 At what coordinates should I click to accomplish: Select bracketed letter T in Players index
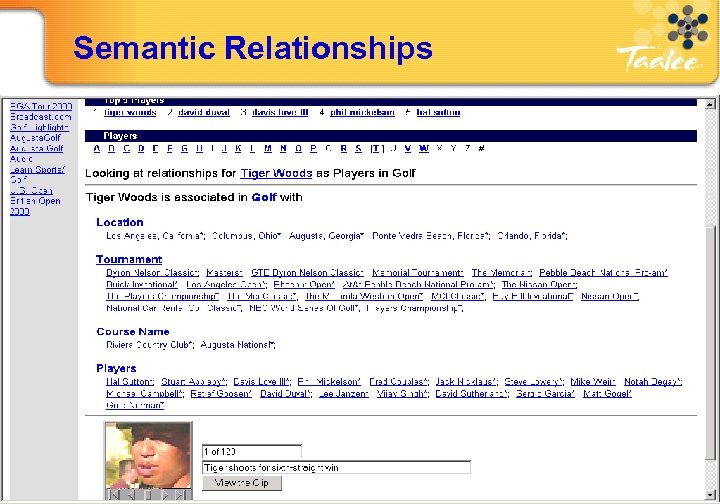coord(377,149)
